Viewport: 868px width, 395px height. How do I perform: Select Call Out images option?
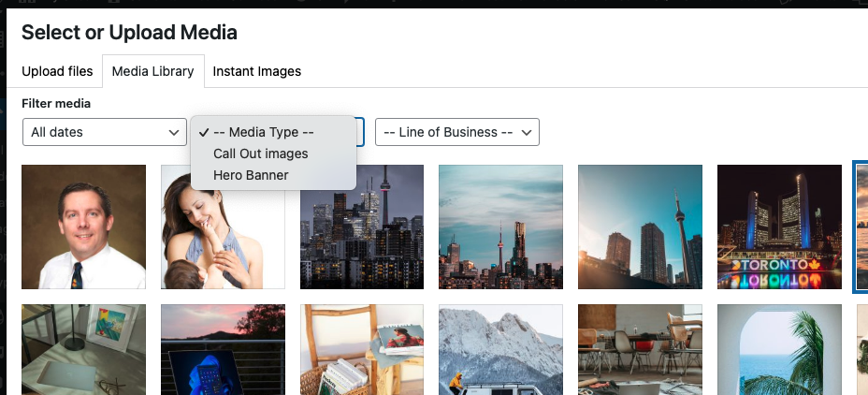pyautogui.click(x=273, y=154)
